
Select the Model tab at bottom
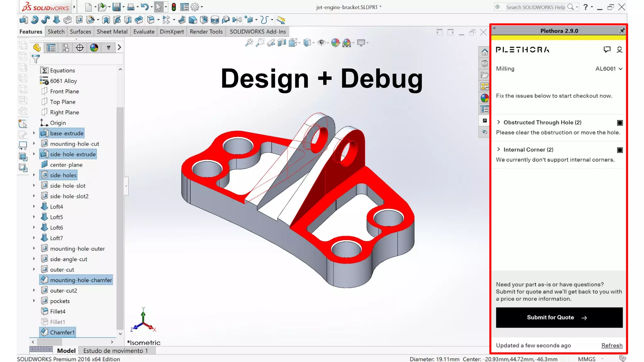point(66,351)
